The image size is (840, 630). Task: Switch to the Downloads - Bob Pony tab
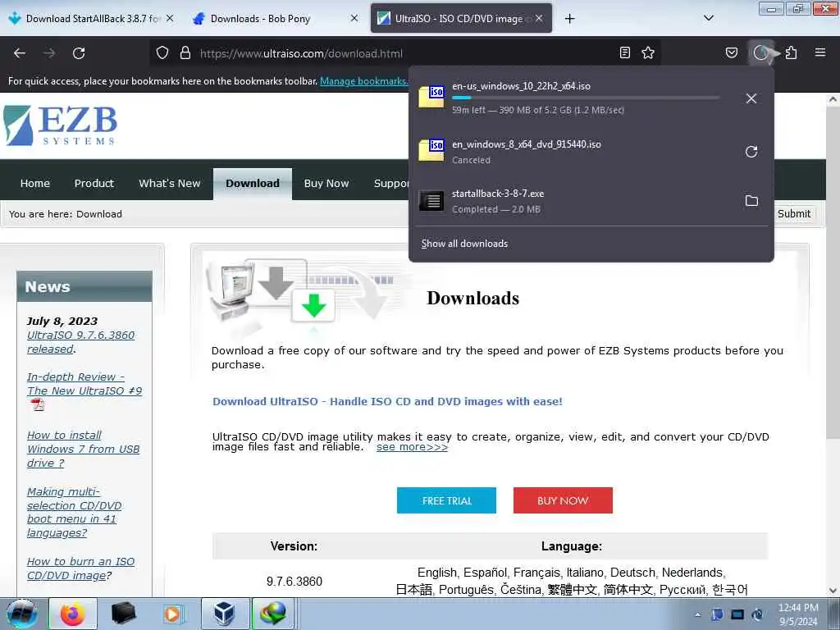276,19
